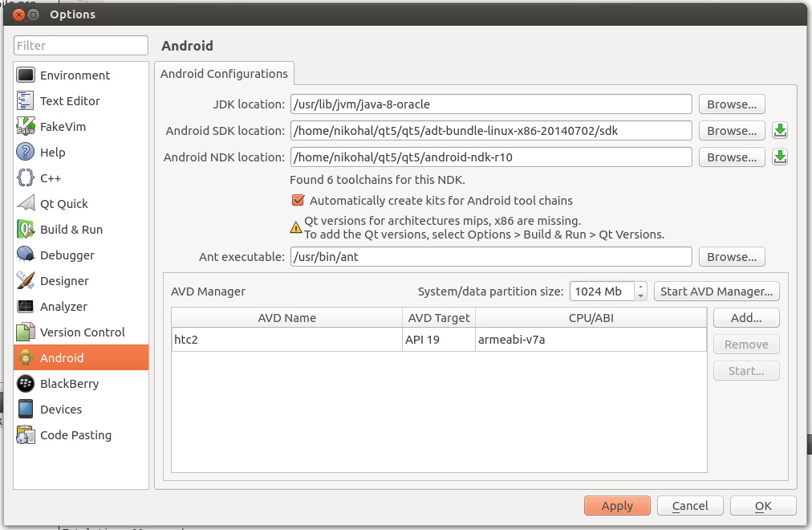Click the missing Qt versions warning icon
The image size is (812, 530).
[x=296, y=227]
